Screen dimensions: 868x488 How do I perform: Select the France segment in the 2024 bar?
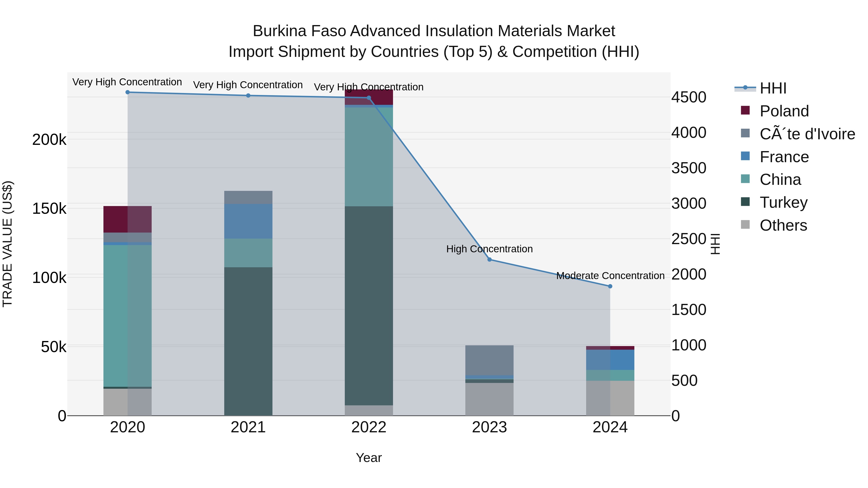click(610, 360)
